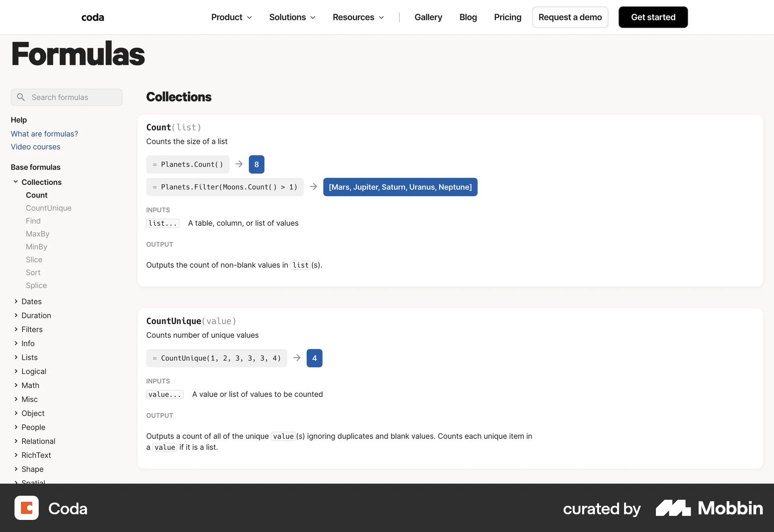Click the coda logo in the header
Image resolution: width=774 pixels, height=532 pixels.
coord(92,17)
